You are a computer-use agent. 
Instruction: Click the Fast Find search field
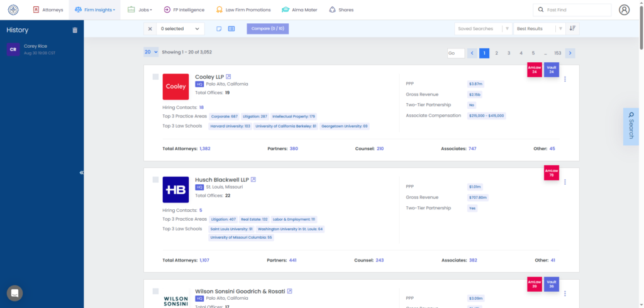tap(571, 10)
